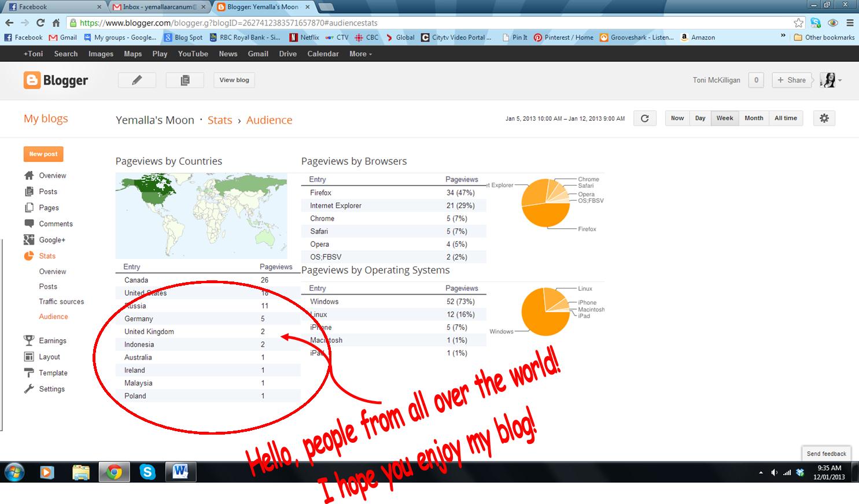Expand the More menu in Google bar
859x504 pixels.
(360, 54)
